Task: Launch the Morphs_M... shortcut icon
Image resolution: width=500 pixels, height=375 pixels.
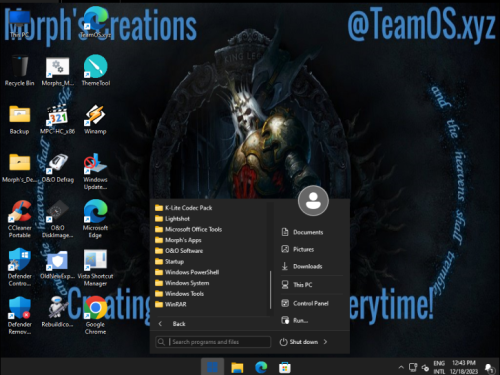Action: click(57, 71)
